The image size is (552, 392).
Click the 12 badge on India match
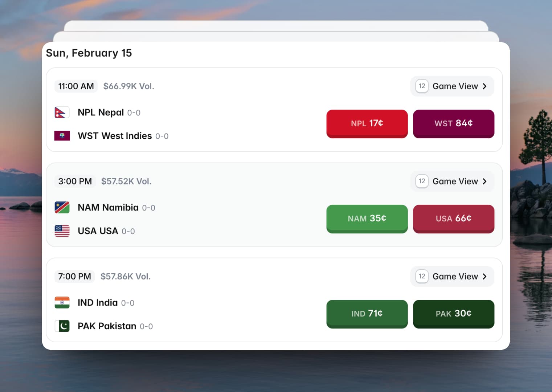coord(422,277)
